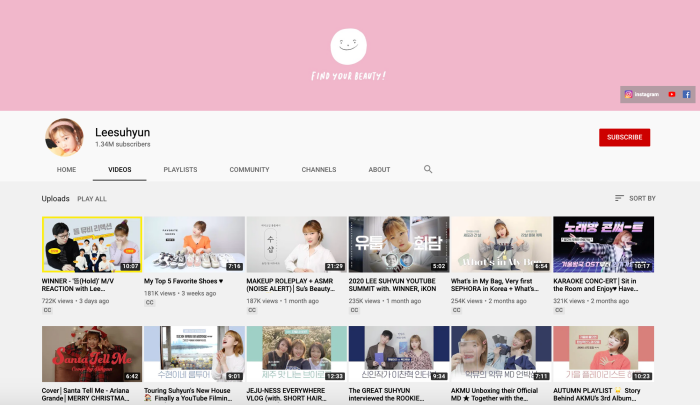Click the Leesuhyun channel avatar

[64, 137]
